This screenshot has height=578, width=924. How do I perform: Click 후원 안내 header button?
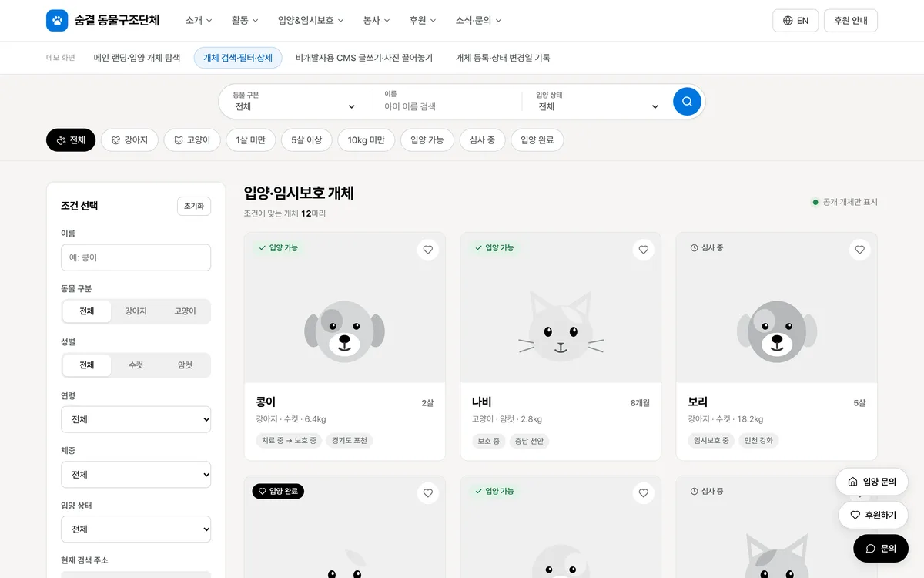pos(851,21)
